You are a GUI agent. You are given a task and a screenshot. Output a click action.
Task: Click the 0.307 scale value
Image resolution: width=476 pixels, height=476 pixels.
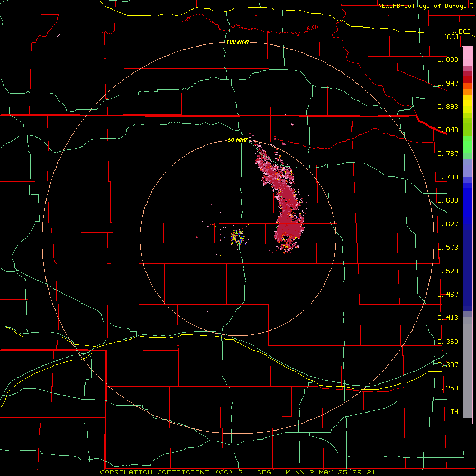(448, 365)
